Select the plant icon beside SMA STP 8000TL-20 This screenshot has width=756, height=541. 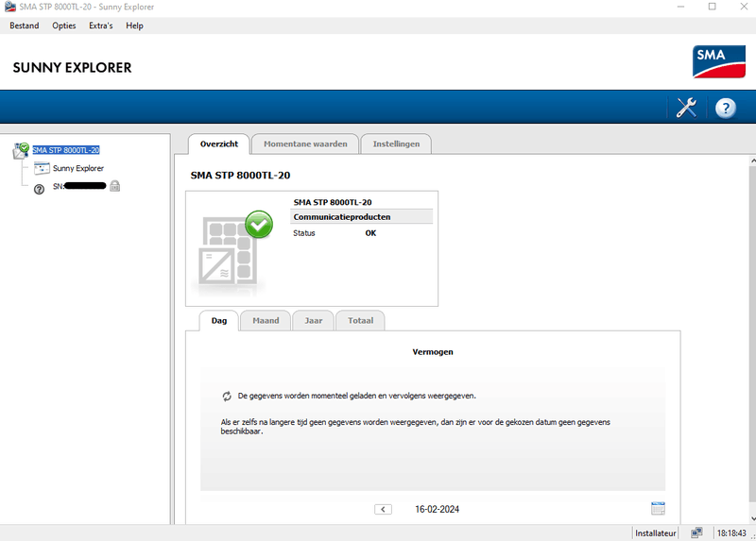pos(21,151)
